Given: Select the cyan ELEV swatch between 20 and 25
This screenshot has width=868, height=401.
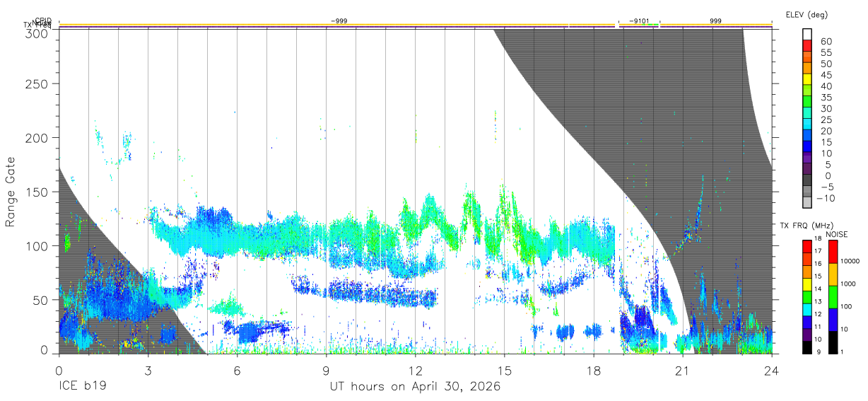Looking at the screenshot, I should tap(808, 125).
